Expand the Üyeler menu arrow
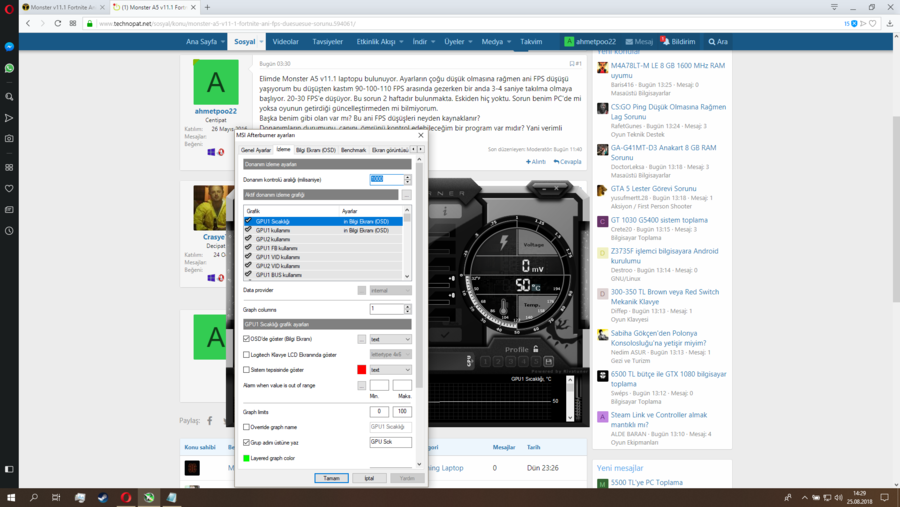 tap(470, 42)
